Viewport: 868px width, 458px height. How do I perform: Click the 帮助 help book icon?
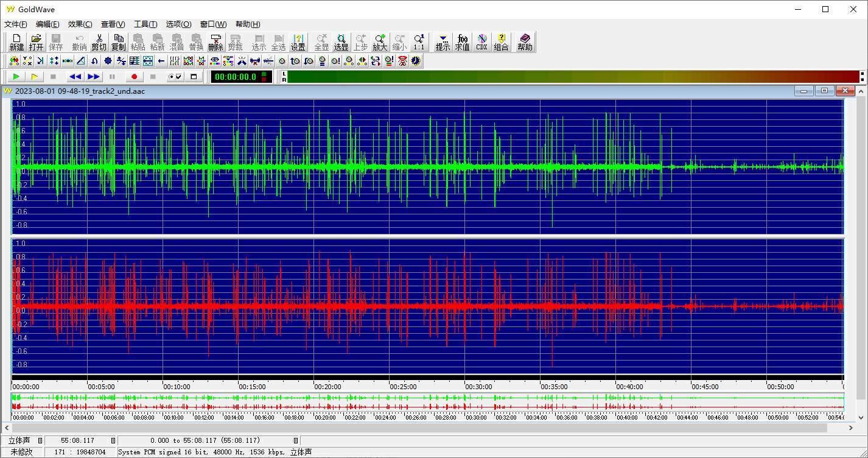point(525,42)
